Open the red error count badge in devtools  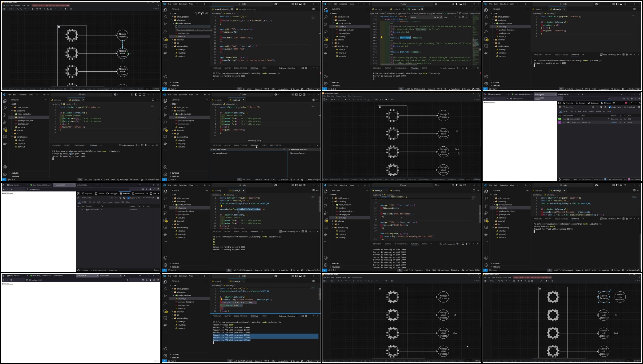click(x=627, y=103)
